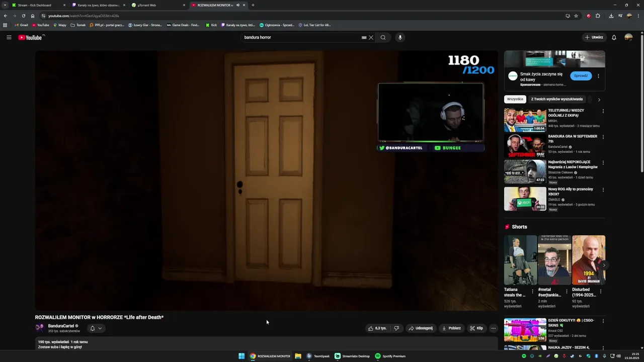Viewport: 644px width, 362px height.
Task: Open the Windows volume icon in tray
Action: (x=618, y=356)
